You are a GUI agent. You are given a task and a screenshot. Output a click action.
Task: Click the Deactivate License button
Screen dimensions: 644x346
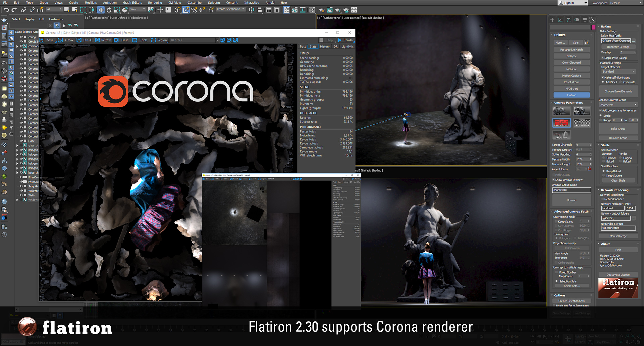[618, 275]
